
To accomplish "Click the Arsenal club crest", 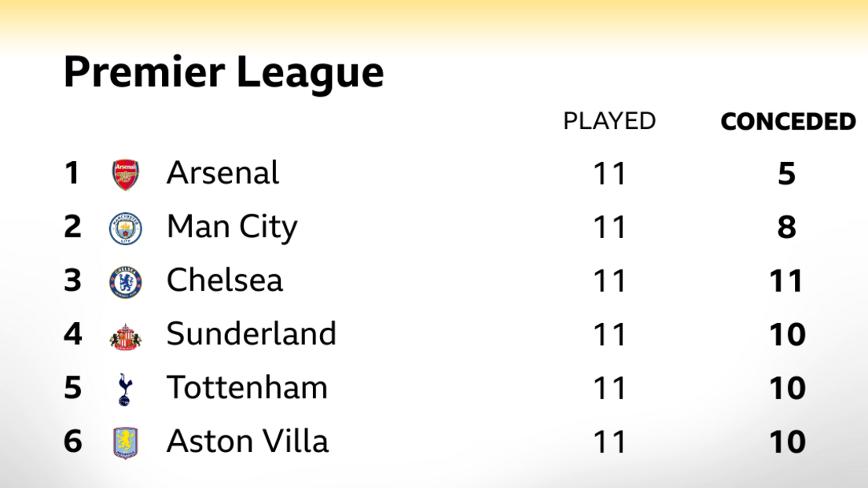I will coord(126,174).
